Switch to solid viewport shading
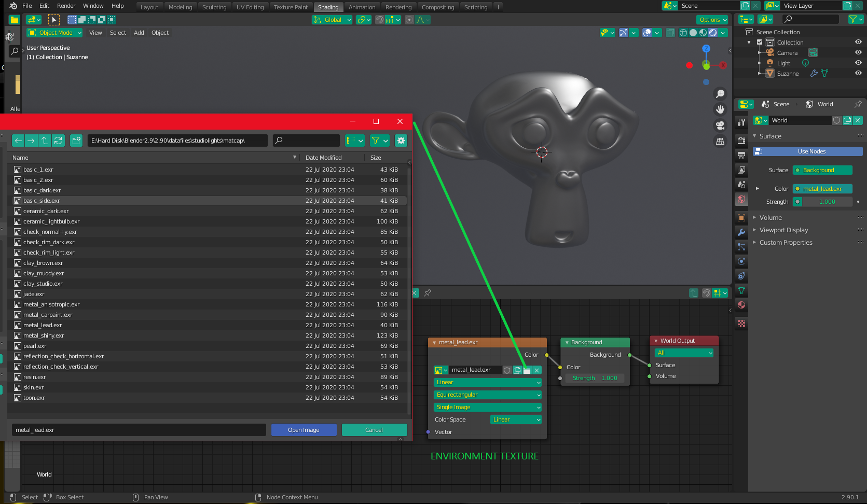 point(693,33)
